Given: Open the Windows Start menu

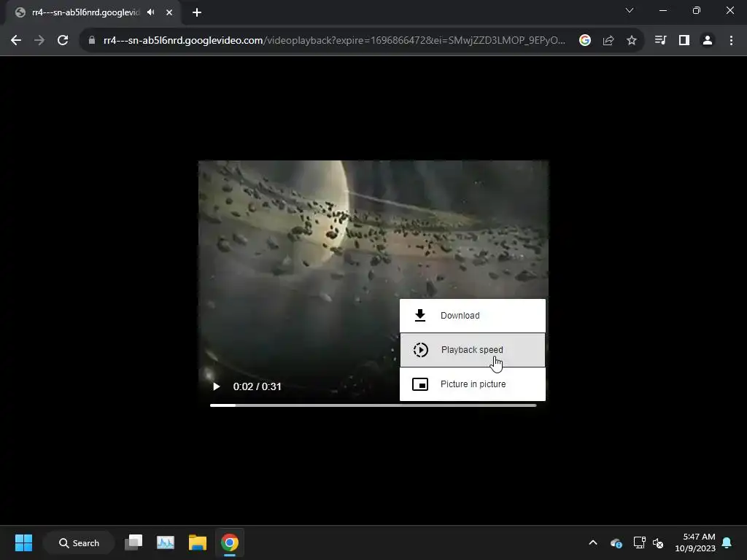Looking at the screenshot, I should click(x=23, y=542).
